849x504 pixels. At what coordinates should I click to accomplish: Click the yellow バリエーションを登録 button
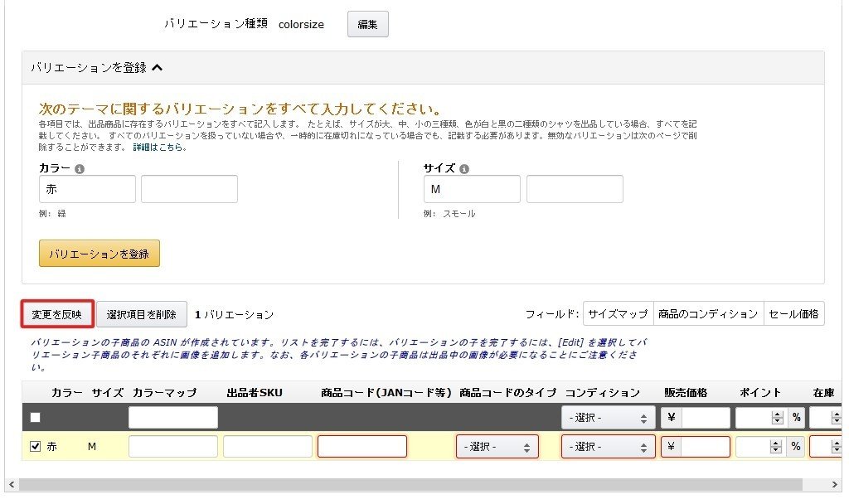pos(99,254)
